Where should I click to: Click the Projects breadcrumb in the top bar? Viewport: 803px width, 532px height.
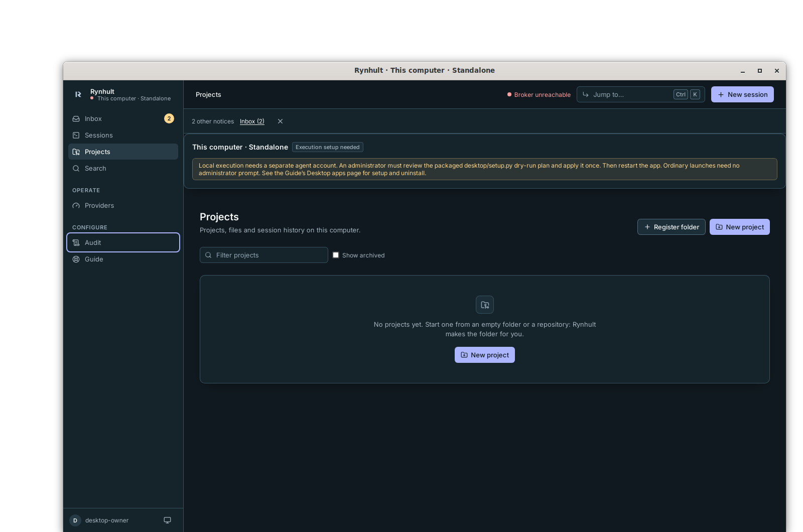coord(208,94)
